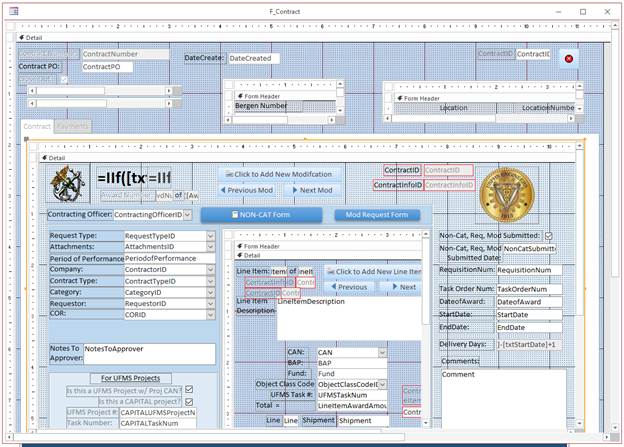Click the 'For UFMS Projects' label button
624x447 pixels.
[x=131, y=378]
